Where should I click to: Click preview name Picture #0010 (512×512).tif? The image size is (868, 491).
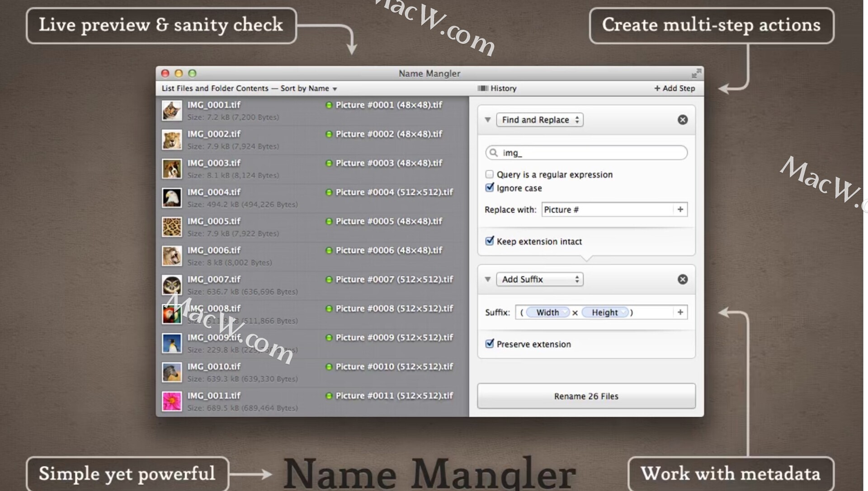pyautogui.click(x=394, y=367)
